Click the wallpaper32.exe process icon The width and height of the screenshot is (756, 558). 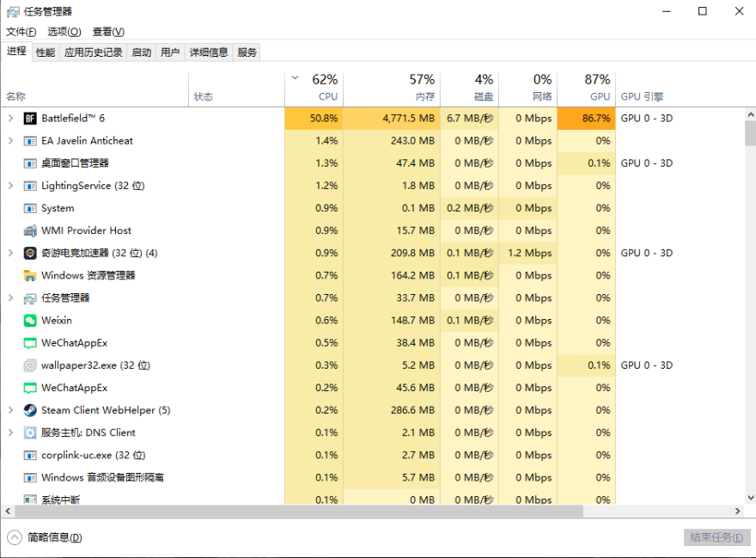pos(30,365)
